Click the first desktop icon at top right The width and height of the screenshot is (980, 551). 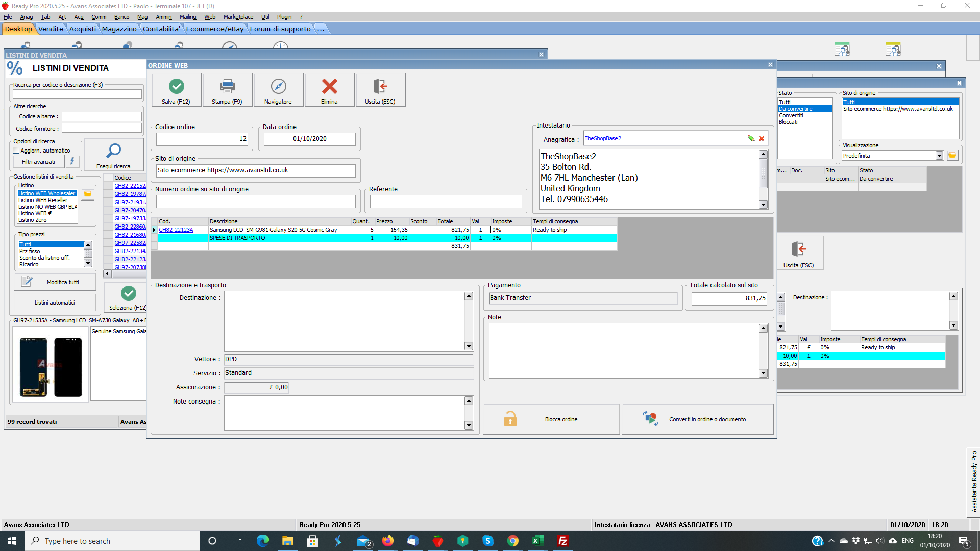tap(842, 49)
